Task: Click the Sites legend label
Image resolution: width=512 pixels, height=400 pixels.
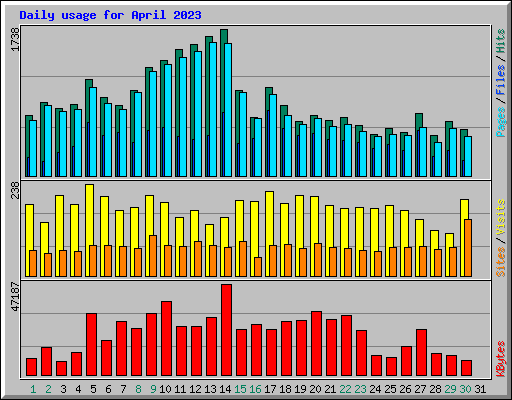Action: (501, 262)
